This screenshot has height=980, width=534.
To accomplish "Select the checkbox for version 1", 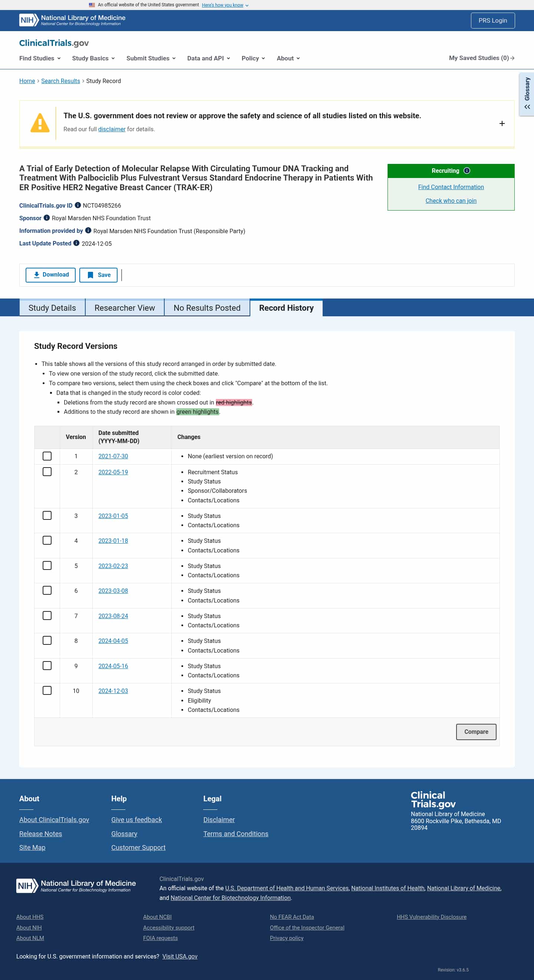I will pos(47,456).
